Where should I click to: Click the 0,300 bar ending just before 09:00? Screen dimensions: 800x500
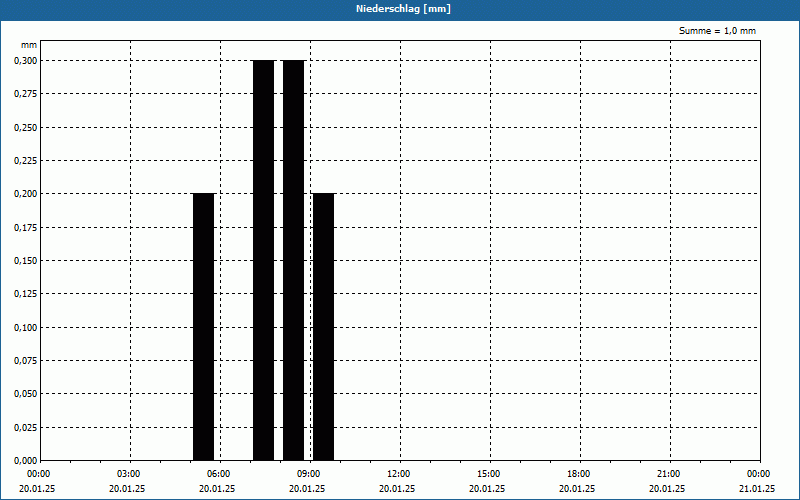point(293,260)
